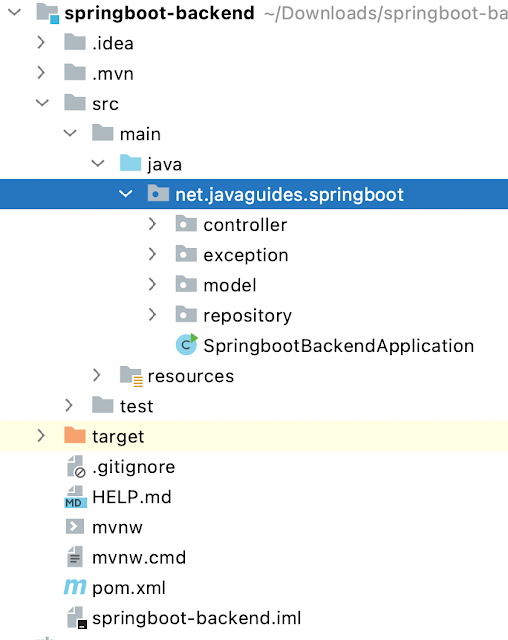
Task: Select the springboot-backend.iml file name
Action: click(197, 618)
